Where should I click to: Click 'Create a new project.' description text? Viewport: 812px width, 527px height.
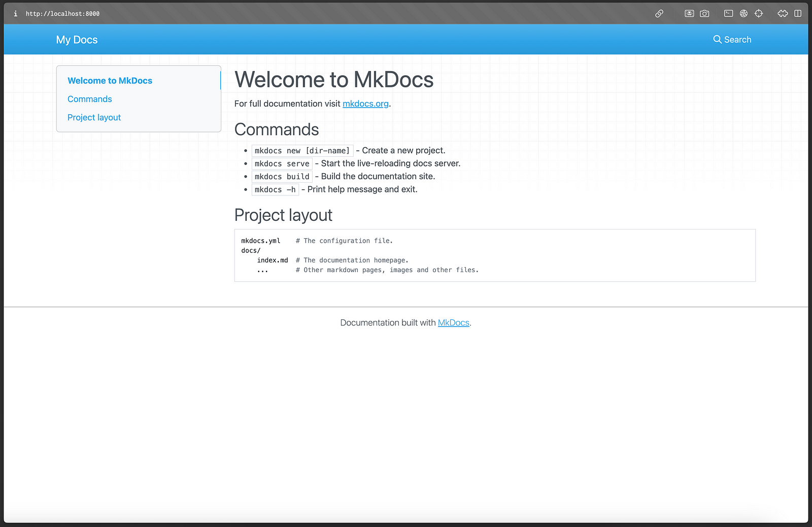(403, 150)
